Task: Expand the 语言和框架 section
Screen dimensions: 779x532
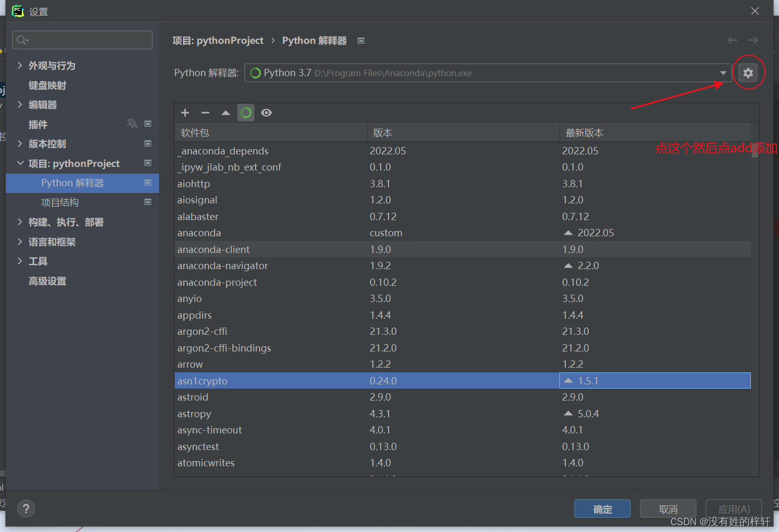Action: (20, 241)
